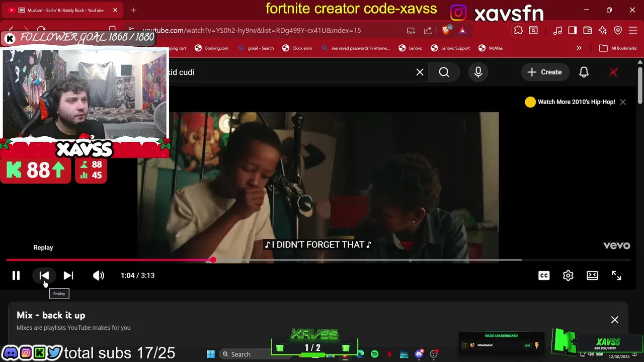Image resolution: width=644 pixels, height=362 pixels.
Task: Close the Mustard - Ballin' tab
Action: (x=115, y=10)
